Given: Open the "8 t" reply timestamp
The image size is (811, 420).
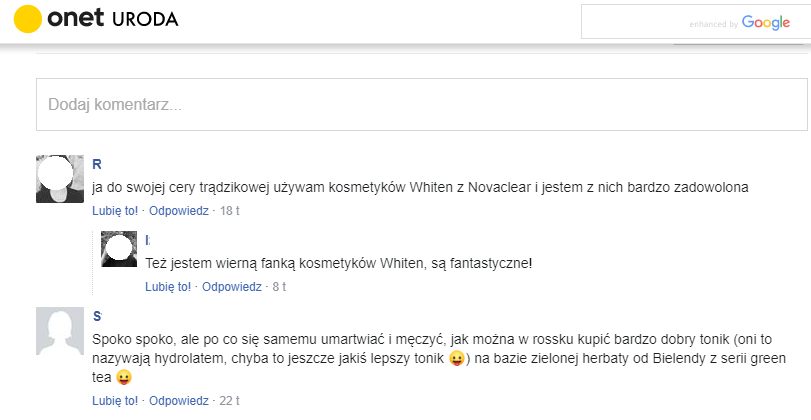Looking at the screenshot, I should point(279,287).
